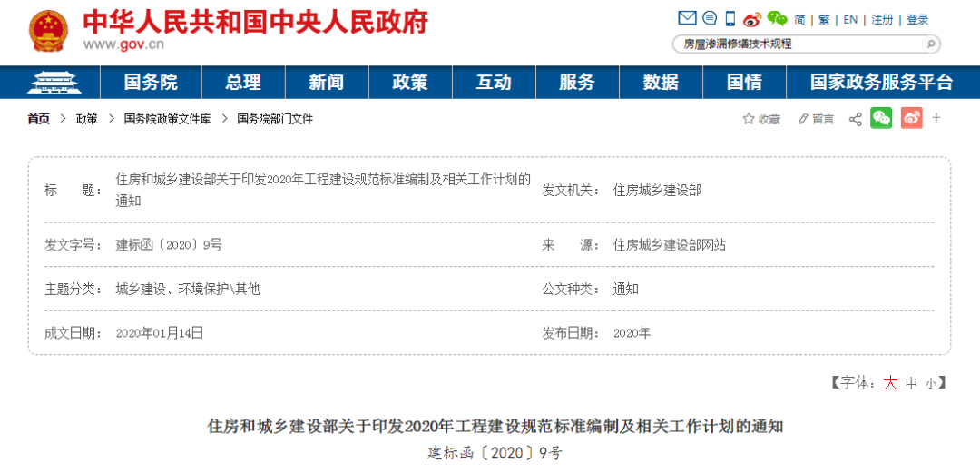Open the Weibo icon in header
980x473 pixels.
[752, 19]
